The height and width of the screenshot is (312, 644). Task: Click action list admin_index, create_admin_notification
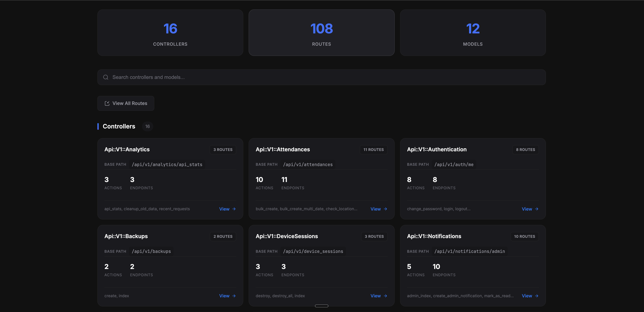[460, 296]
